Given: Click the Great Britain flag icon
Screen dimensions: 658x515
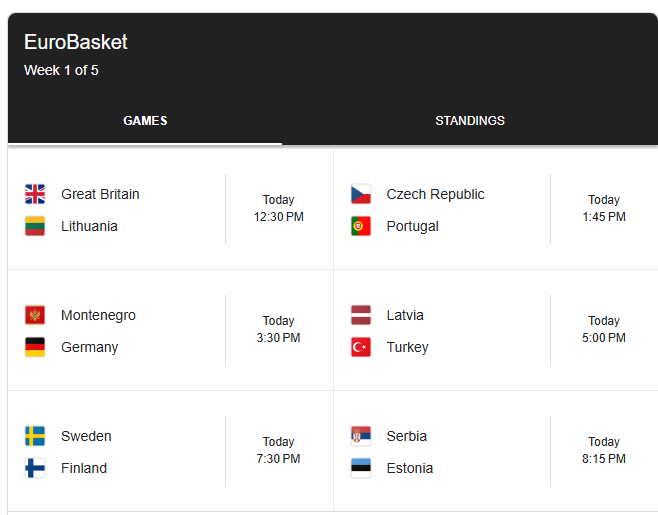Looking at the screenshot, I should 35,194.
